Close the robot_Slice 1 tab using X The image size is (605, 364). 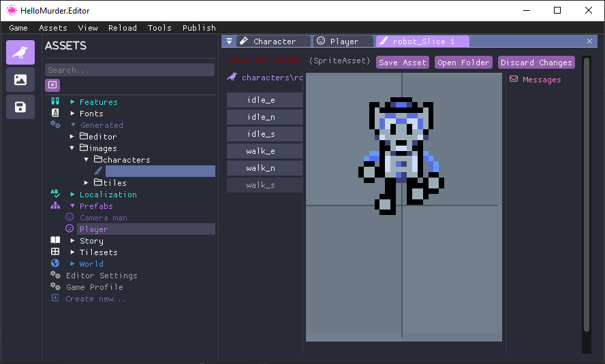589,42
